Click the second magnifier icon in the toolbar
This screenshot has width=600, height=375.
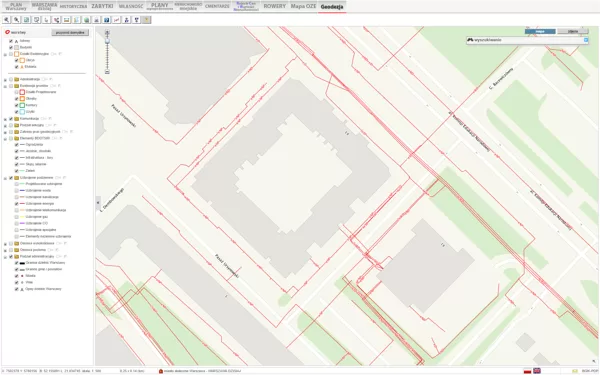click(16, 20)
